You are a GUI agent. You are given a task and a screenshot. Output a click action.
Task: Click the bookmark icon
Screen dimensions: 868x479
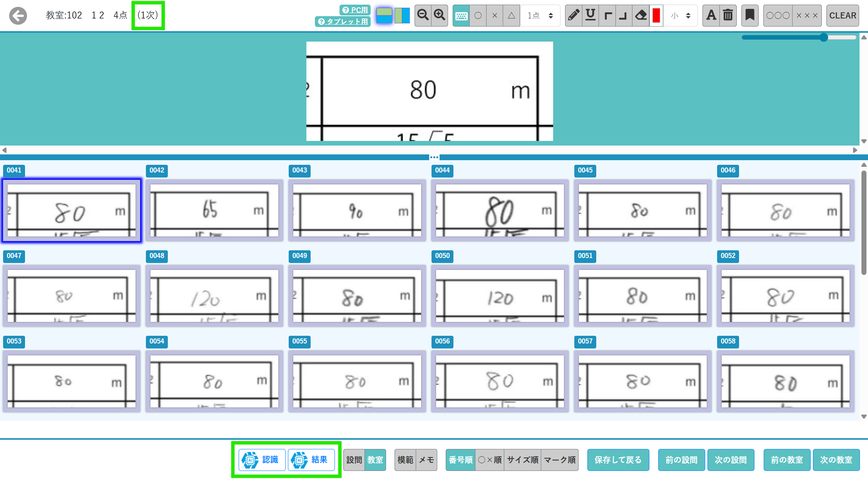749,15
